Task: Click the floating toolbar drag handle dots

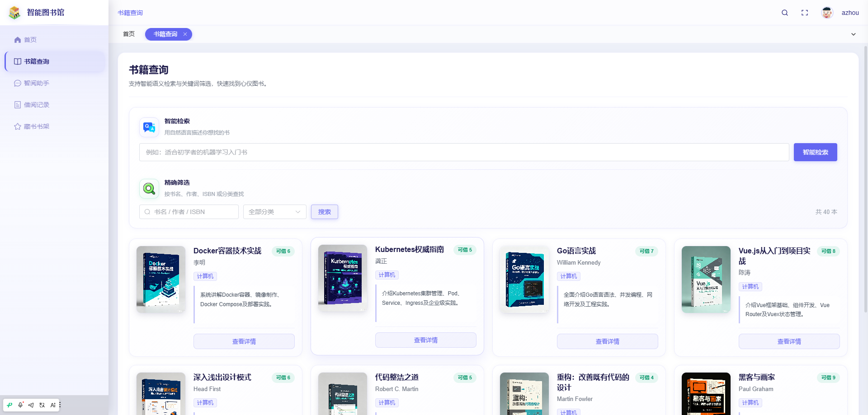Action: 60,405
